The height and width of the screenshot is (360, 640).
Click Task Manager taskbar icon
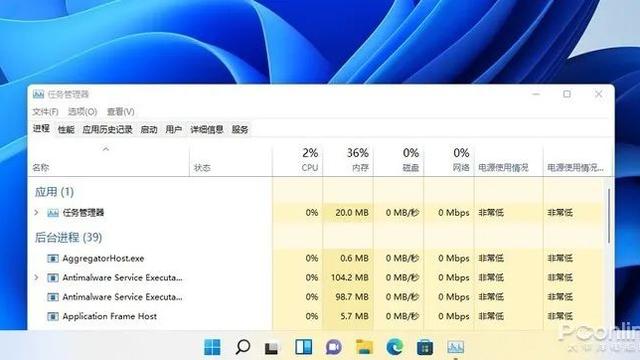click(x=455, y=347)
